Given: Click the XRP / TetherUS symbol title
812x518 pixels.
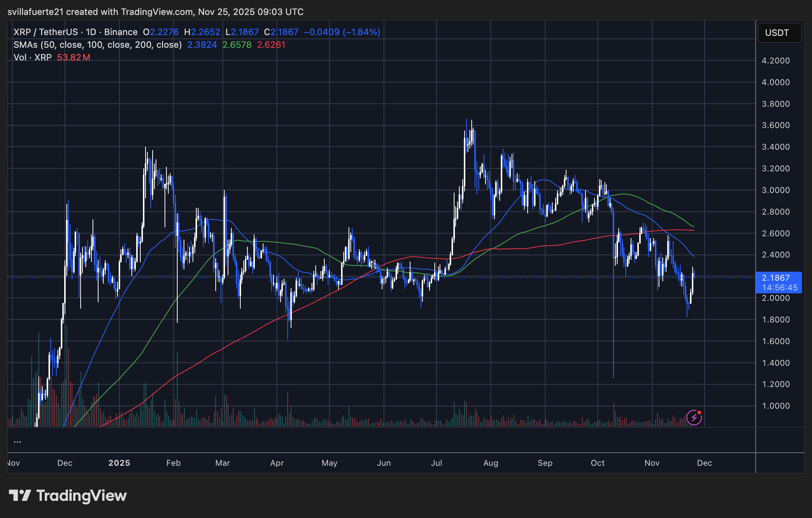Looking at the screenshot, I should point(46,32).
